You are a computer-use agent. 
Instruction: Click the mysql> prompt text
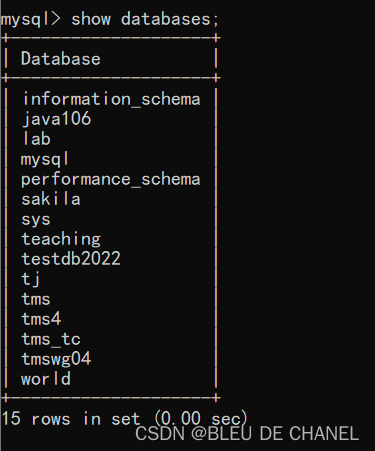click(x=31, y=19)
